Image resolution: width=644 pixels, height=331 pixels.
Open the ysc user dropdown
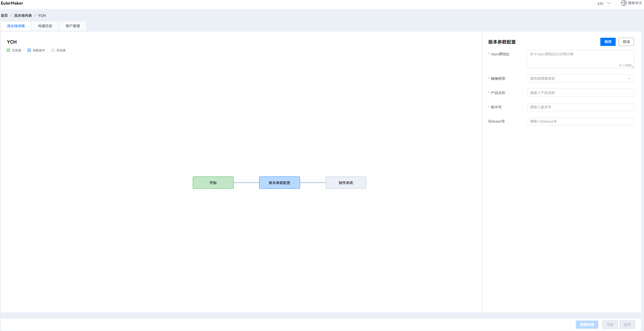click(604, 3)
